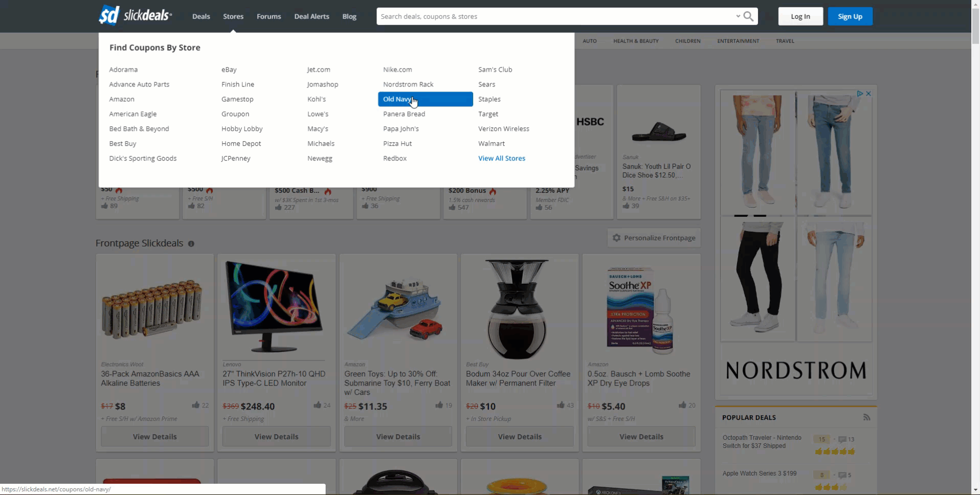Viewport: 980px width, 495px height.
Task: Click thumbs up icon on Bodum deal
Action: [561, 405]
